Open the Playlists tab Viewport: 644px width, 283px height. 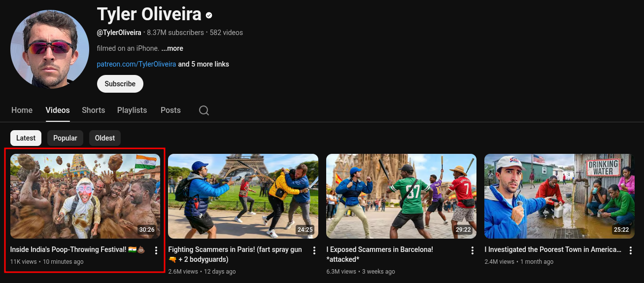pos(132,110)
